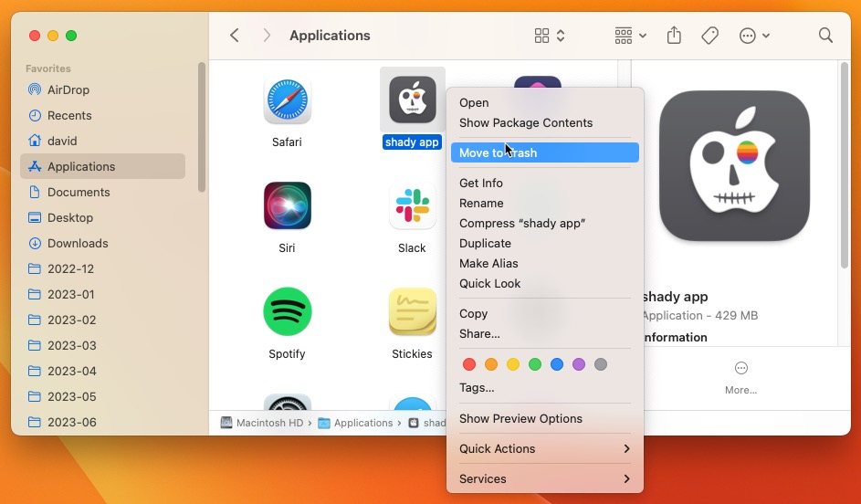The image size is (861, 504).
Task: Select the Slack app icon
Action: point(413,205)
